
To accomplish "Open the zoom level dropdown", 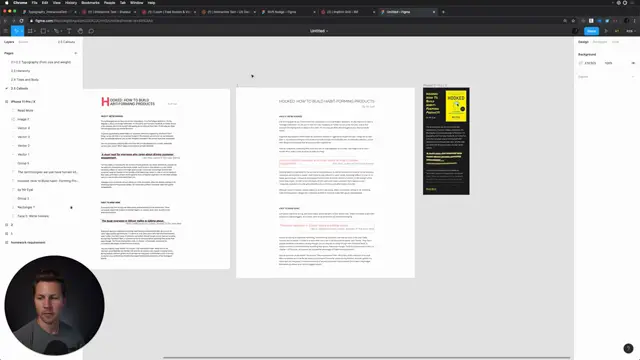I will click(x=631, y=31).
